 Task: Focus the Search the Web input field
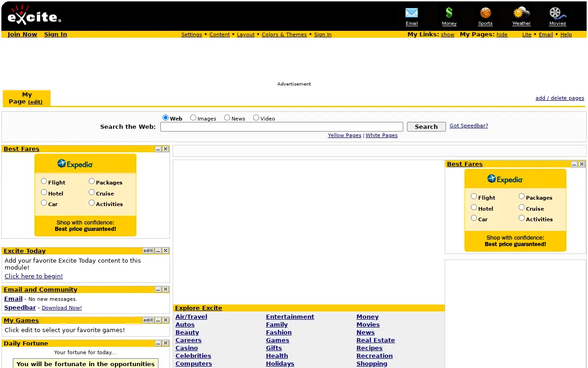(282, 127)
